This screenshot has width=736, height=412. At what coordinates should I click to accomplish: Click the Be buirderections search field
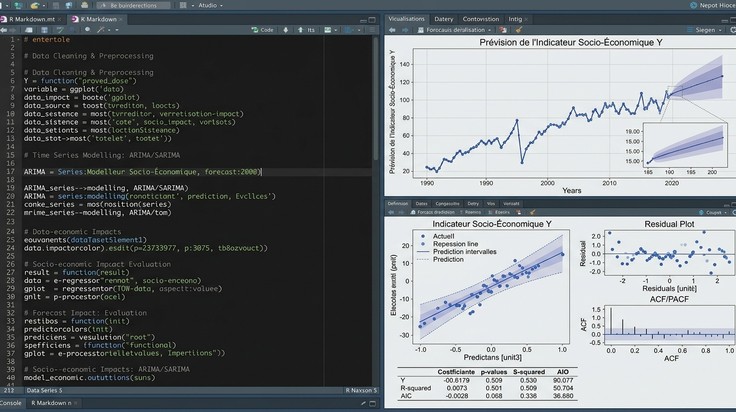pos(134,5)
